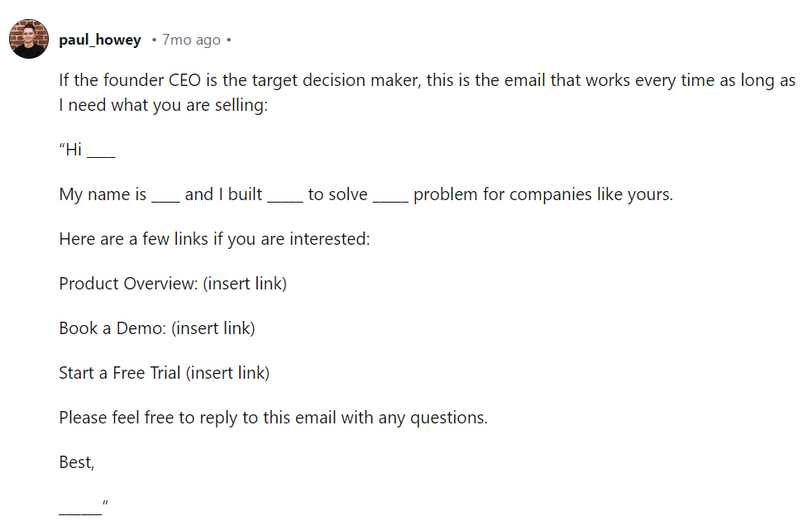Click the 'Product Overview:' label
Image resolution: width=812 pixels, height=521 pixels.
point(129,284)
